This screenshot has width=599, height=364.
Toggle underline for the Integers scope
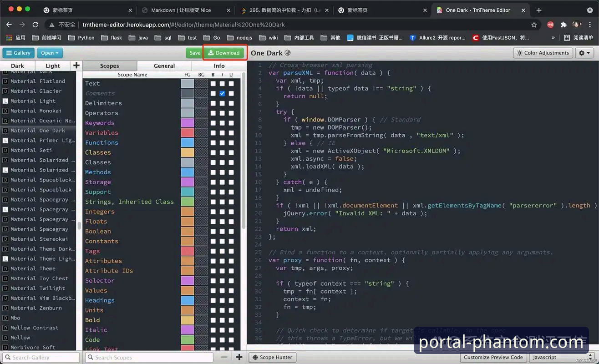click(x=231, y=212)
